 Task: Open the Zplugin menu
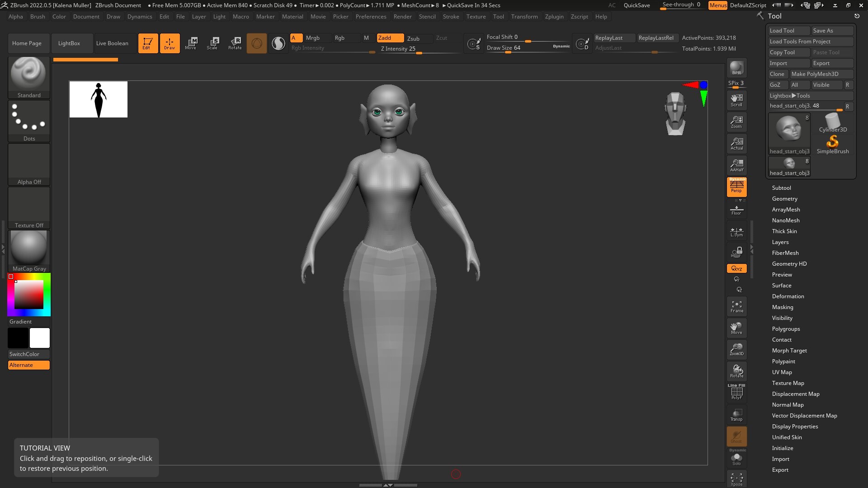pyautogui.click(x=554, y=16)
